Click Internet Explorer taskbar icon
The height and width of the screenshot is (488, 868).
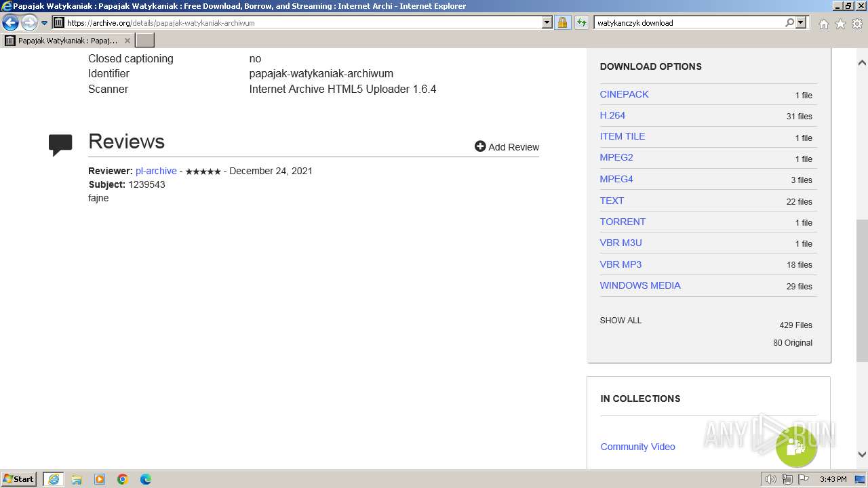(53, 479)
